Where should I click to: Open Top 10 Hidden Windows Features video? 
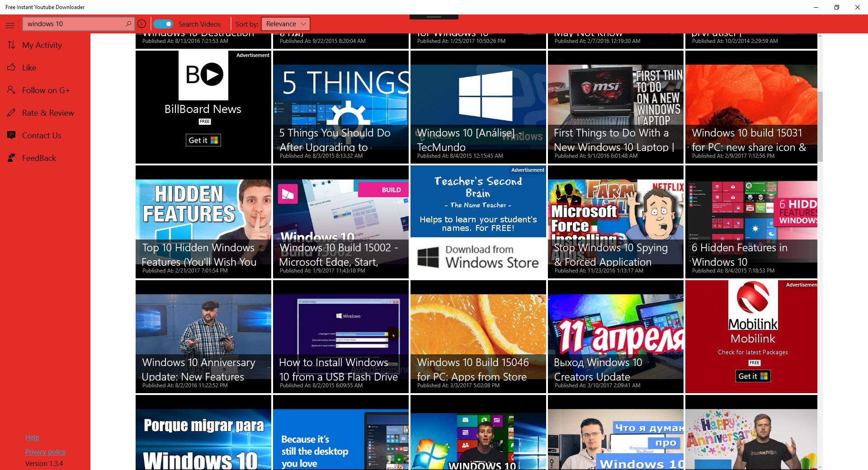[x=203, y=222]
